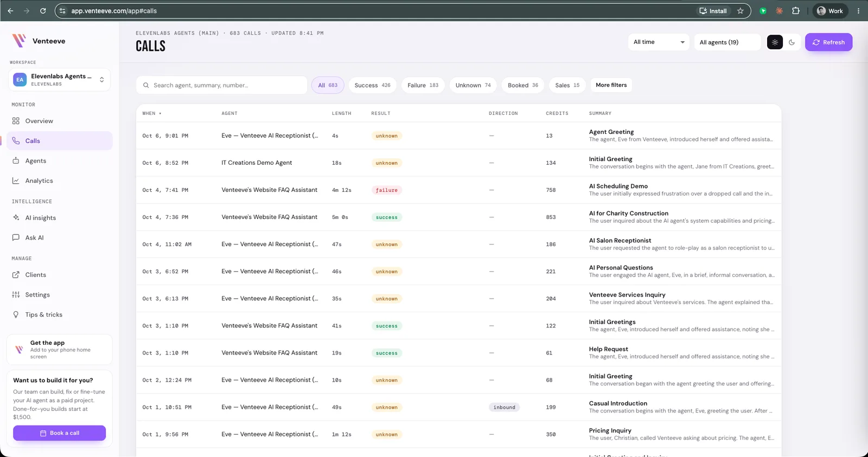Click the browser back arrow
This screenshot has width=868, height=457.
(x=10, y=11)
